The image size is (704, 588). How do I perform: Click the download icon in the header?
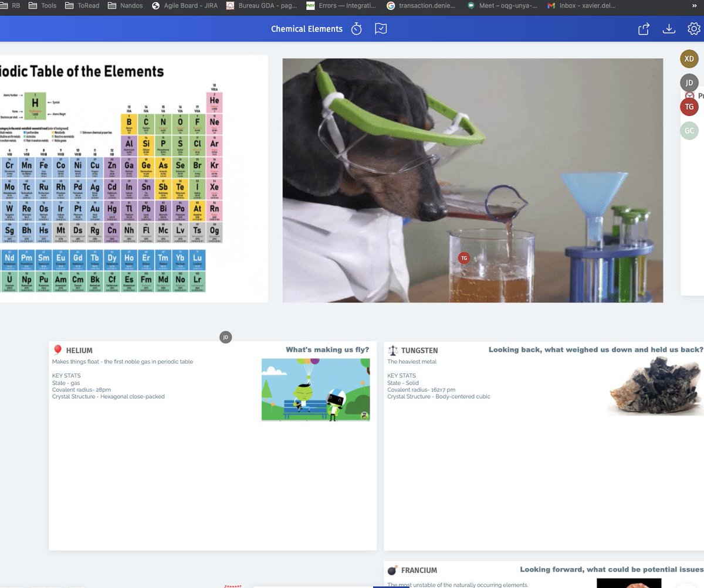(669, 29)
